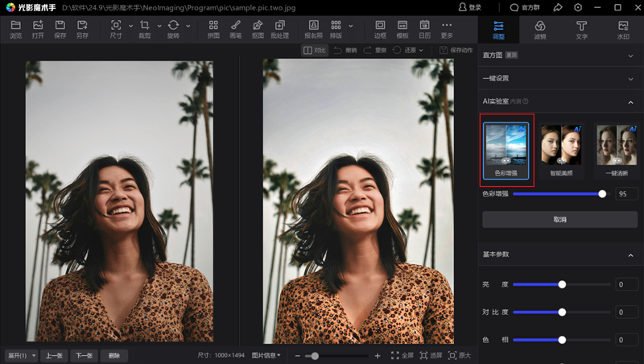Click the 亮度 (Brightness) slider handle
Screen dimensions: 644x364
click(x=562, y=284)
